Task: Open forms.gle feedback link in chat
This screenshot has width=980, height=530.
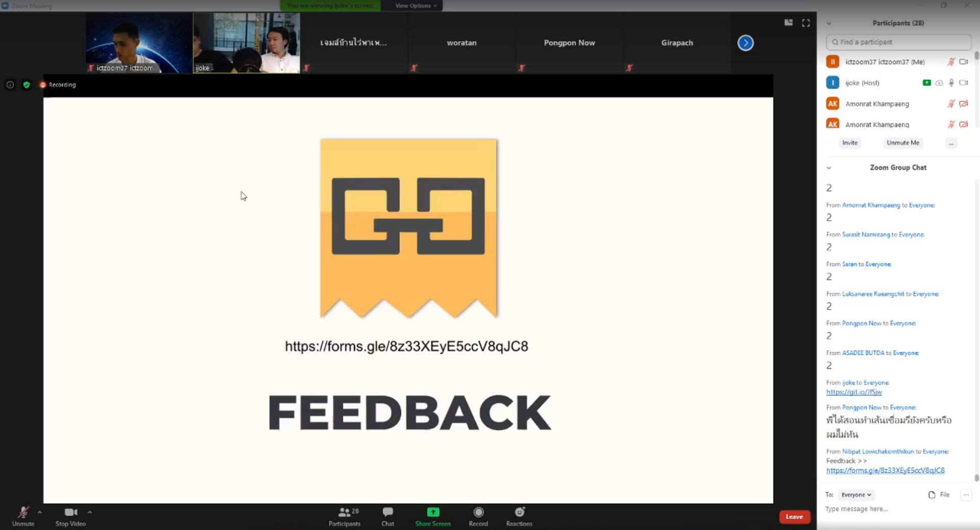Action: click(x=886, y=470)
